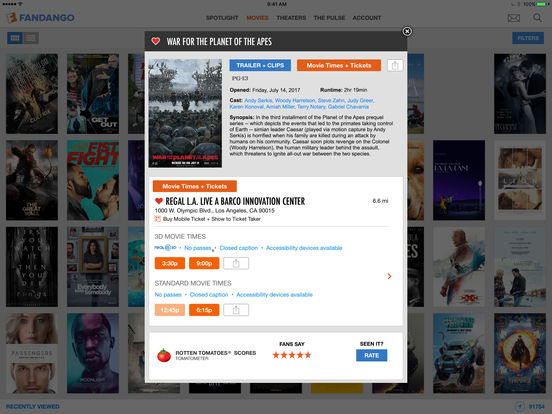
Task: Switch to list view layout
Action: point(31,38)
